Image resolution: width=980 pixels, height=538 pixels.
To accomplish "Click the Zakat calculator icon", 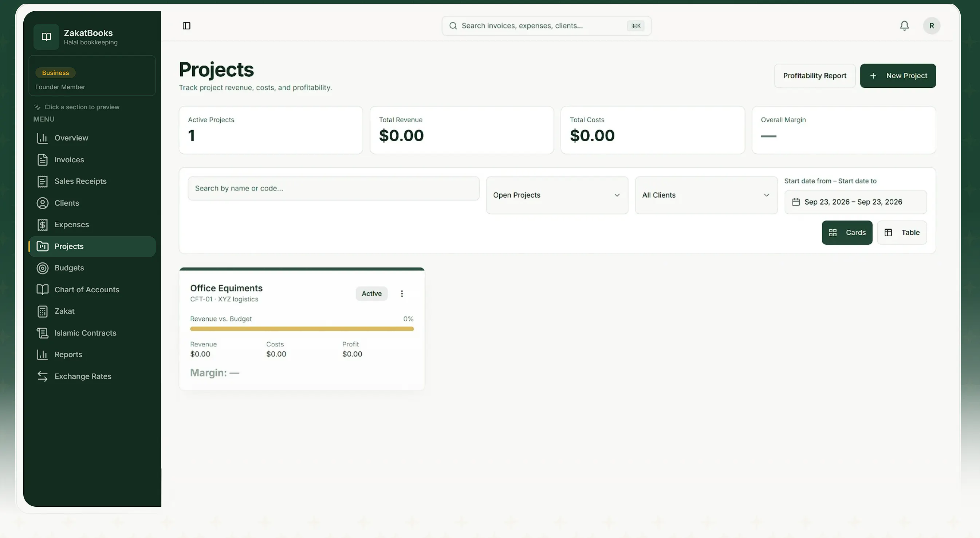I will (x=42, y=311).
